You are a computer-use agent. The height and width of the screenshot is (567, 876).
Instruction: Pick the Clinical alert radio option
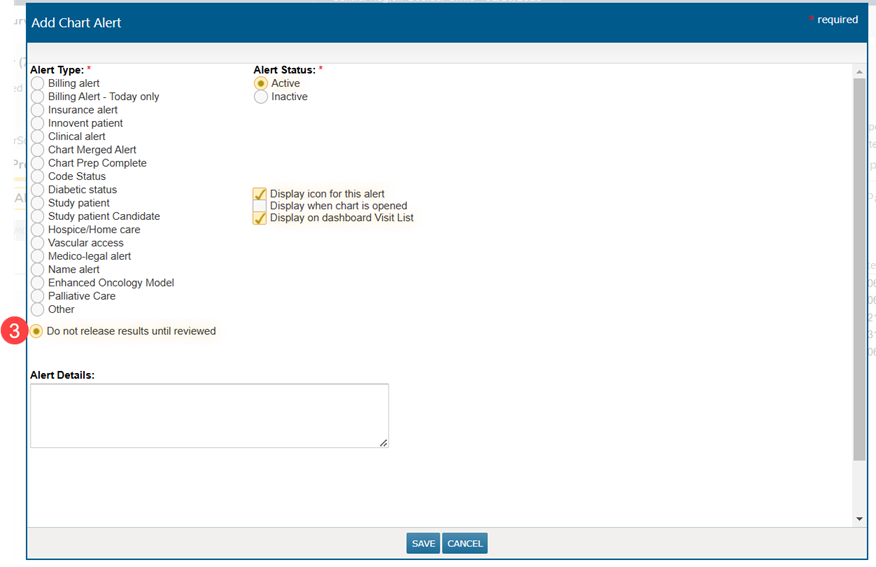coord(38,137)
